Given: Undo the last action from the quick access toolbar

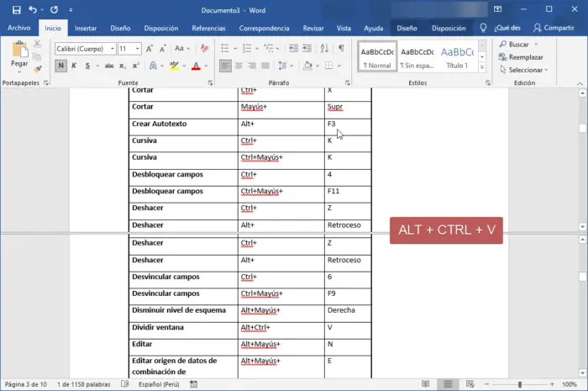Looking at the screenshot, I should (x=33, y=10).
